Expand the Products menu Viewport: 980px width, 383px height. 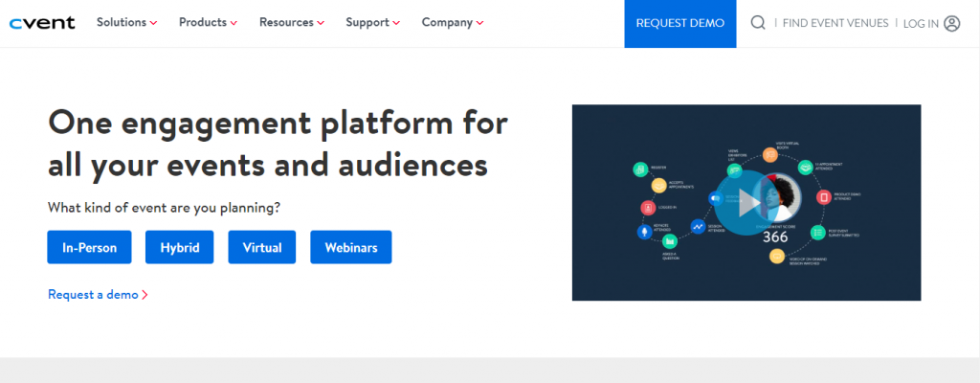[x=208, y=23]
